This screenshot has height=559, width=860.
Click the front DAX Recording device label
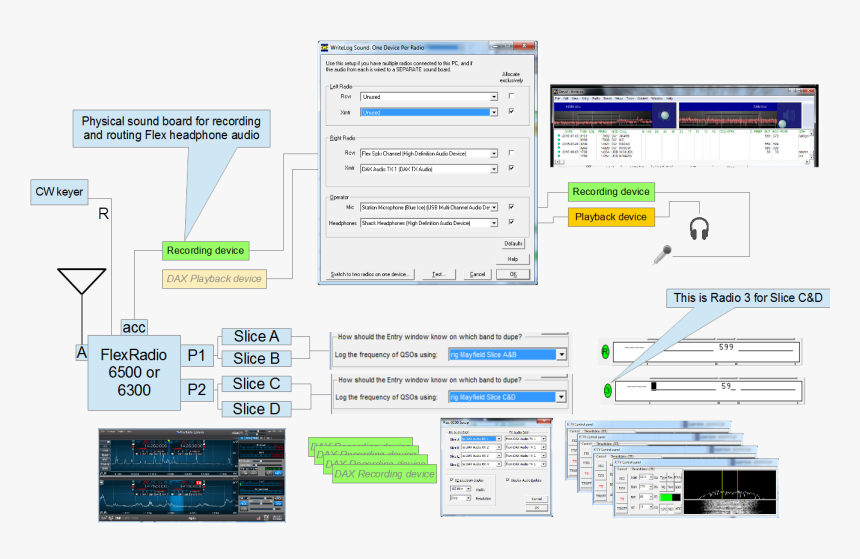pyautogui.click(x=384, y=474)
